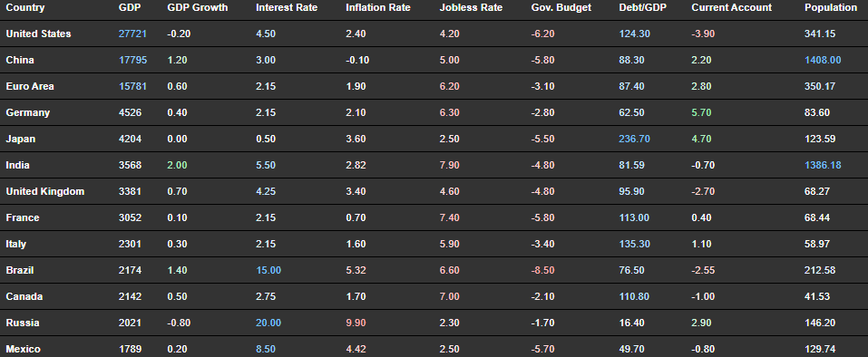Open United Kingdom indicators link

point(44,192)
